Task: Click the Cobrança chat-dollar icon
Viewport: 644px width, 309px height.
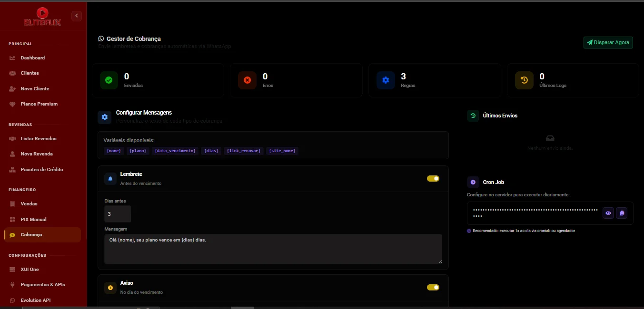Action: [x=12, y=235]
